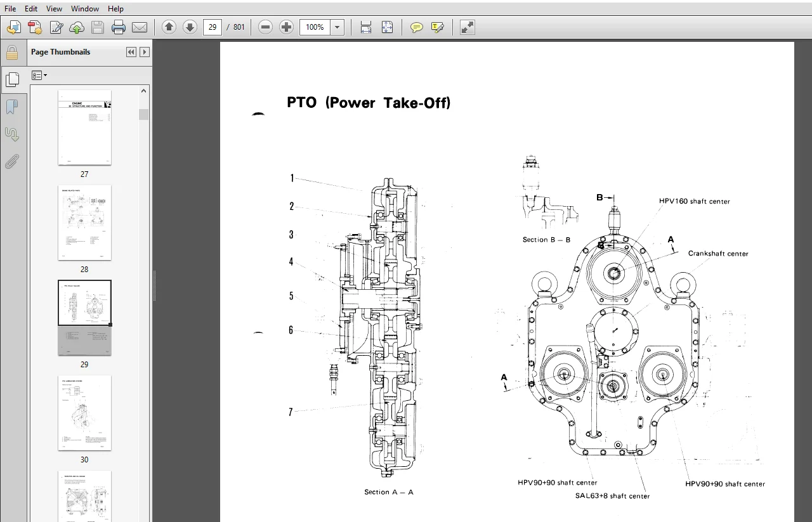
Task: Click the Fit one full page icon
Action: click(387, 27)
